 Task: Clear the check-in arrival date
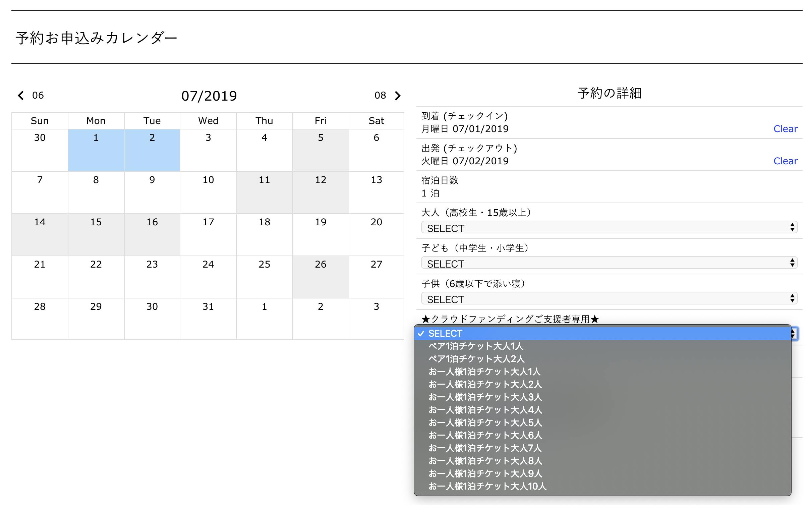pos(785,129)
